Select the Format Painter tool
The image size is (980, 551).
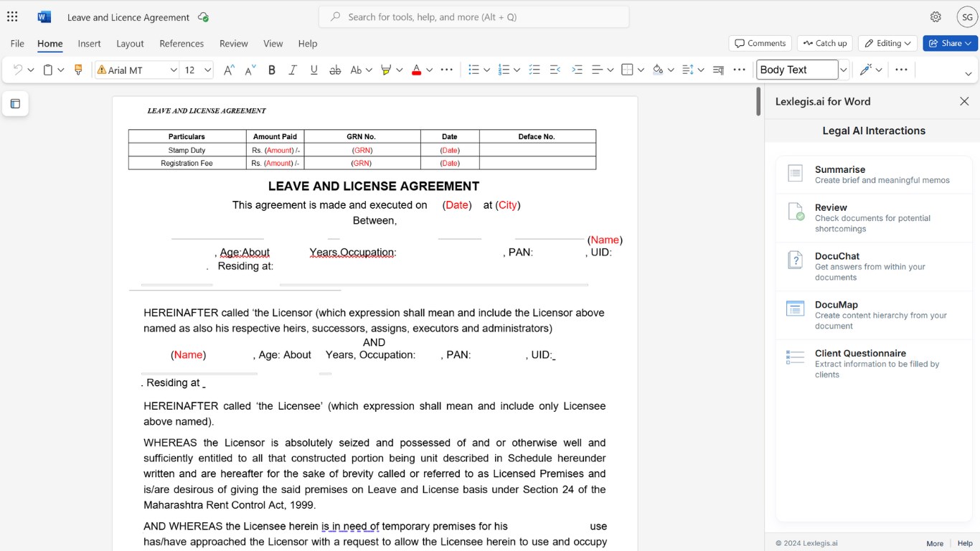coord(78,70)
